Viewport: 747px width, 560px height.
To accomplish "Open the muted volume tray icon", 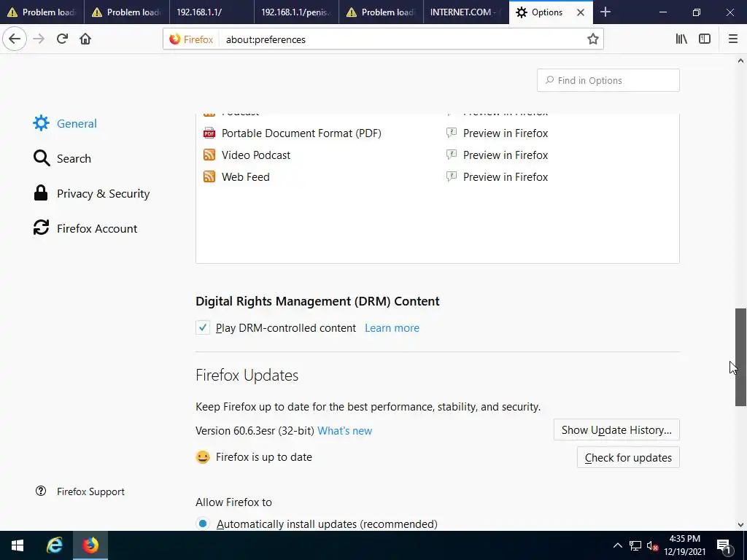I will click(652, 545).
